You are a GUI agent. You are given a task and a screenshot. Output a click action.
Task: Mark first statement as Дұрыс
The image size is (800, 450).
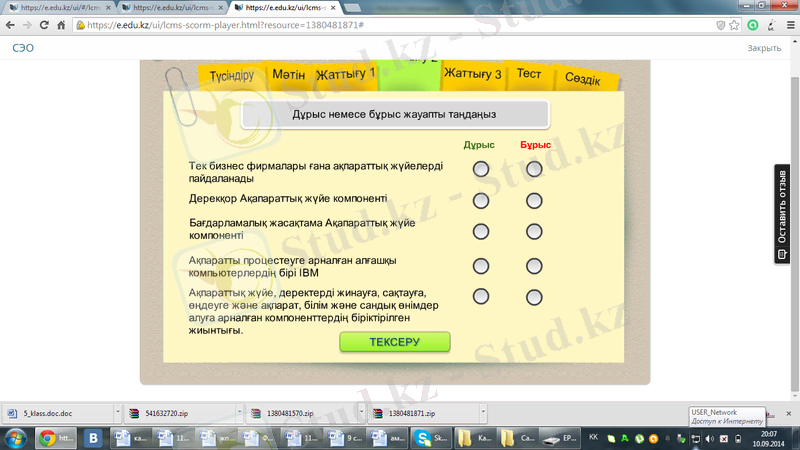481,169
